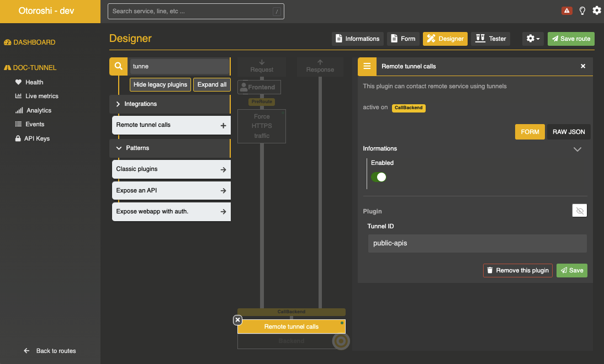
Task: Open Live metrics in sidebar
Action: point(41,96)
